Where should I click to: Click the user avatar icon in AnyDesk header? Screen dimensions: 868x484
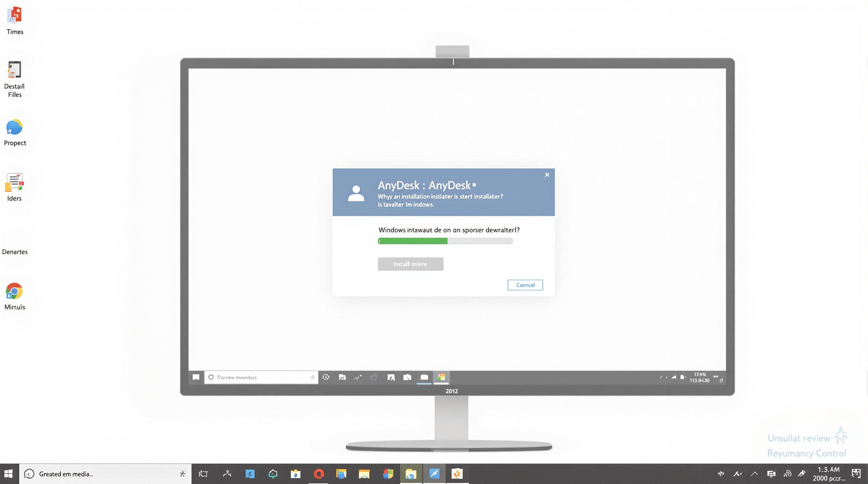tap(356, 193)
